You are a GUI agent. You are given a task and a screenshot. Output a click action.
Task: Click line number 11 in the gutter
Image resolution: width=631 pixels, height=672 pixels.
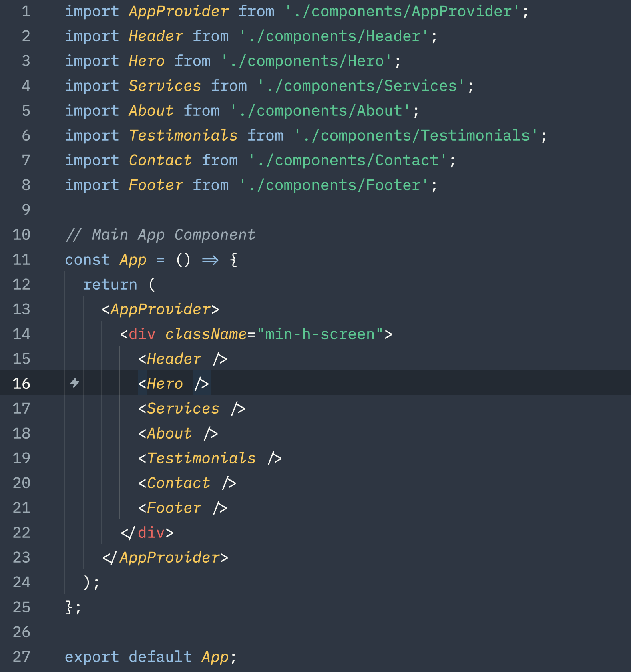coord(21,260)
